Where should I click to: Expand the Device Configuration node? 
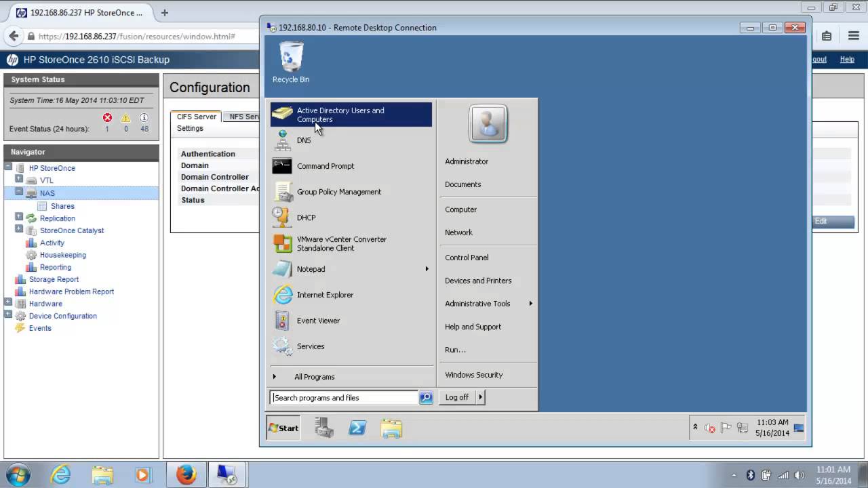point(8,314)
